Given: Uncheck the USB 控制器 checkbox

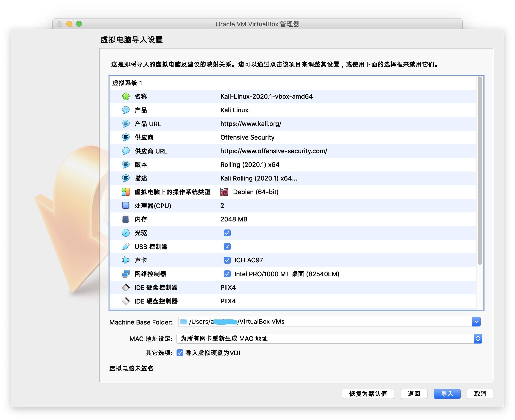Looking at the screenshot, I should pos(227,247).
